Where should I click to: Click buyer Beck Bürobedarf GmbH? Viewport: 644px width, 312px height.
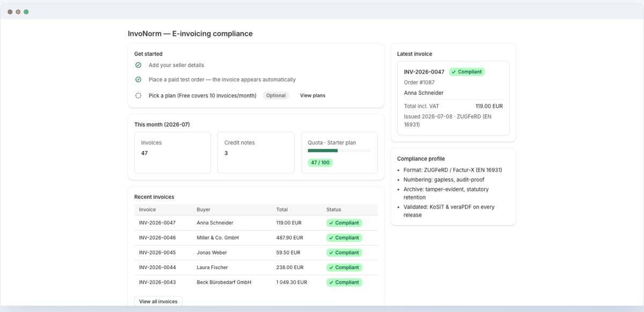point(224,282)
